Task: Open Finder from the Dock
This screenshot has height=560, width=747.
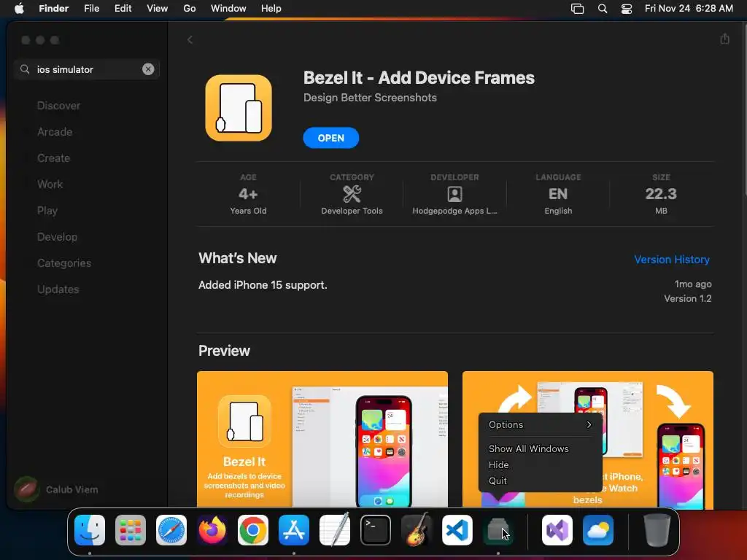Action: click(x=90, y=530)
